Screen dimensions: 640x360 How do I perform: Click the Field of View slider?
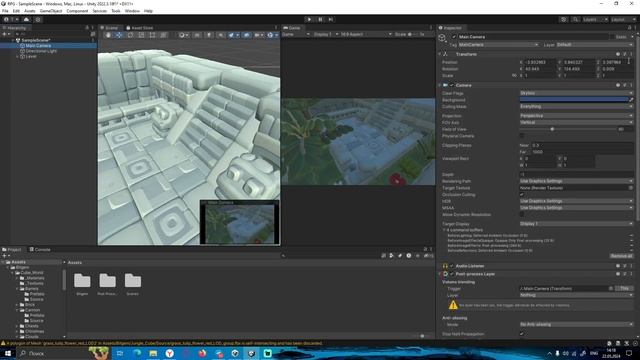click(x=567, y=129)
